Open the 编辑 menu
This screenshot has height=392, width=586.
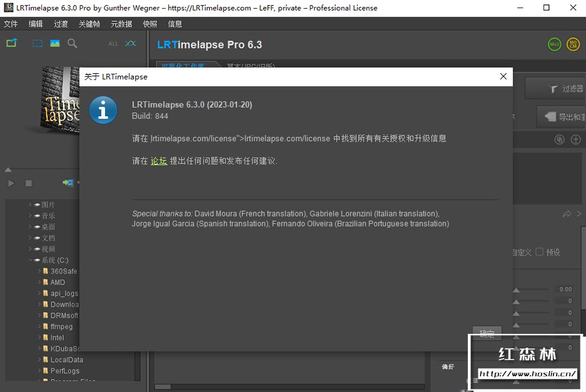pos(36,24)
